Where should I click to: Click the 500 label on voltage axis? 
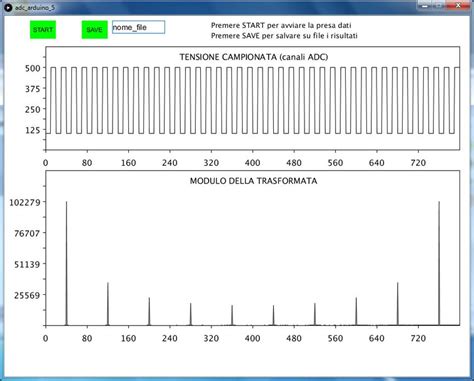click(x=33, y=68)
